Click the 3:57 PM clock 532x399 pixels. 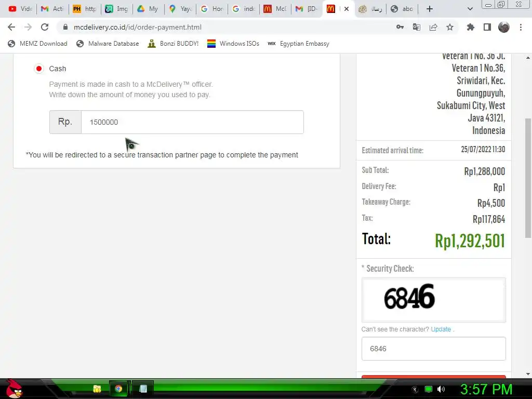(x=486, y=389)
